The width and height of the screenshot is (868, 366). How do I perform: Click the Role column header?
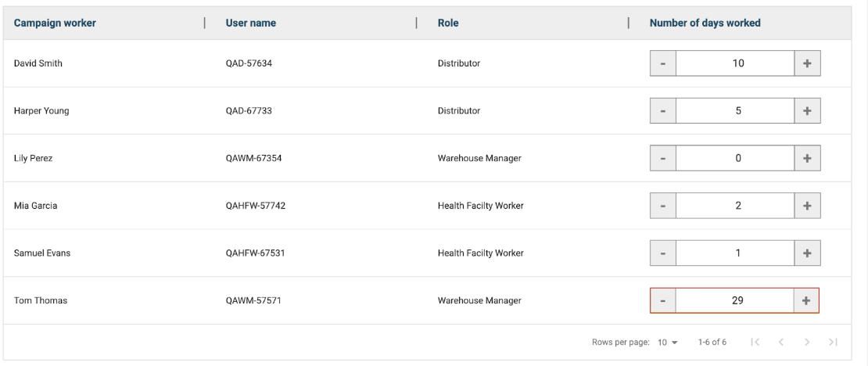[448, 23]
